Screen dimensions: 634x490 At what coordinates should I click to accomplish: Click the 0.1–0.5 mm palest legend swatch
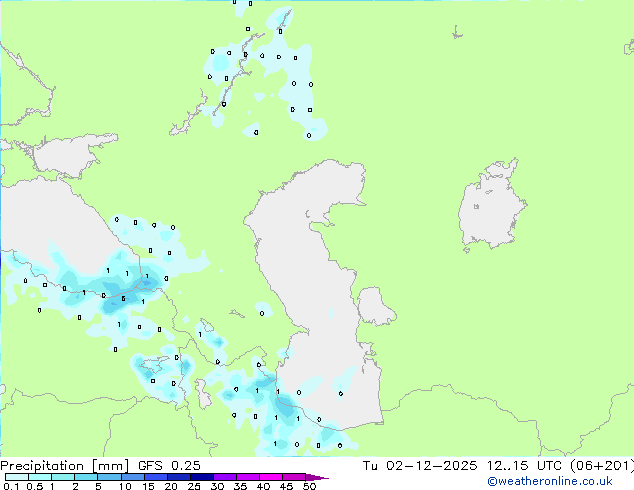pyautogui.click(x=17, y=477)
